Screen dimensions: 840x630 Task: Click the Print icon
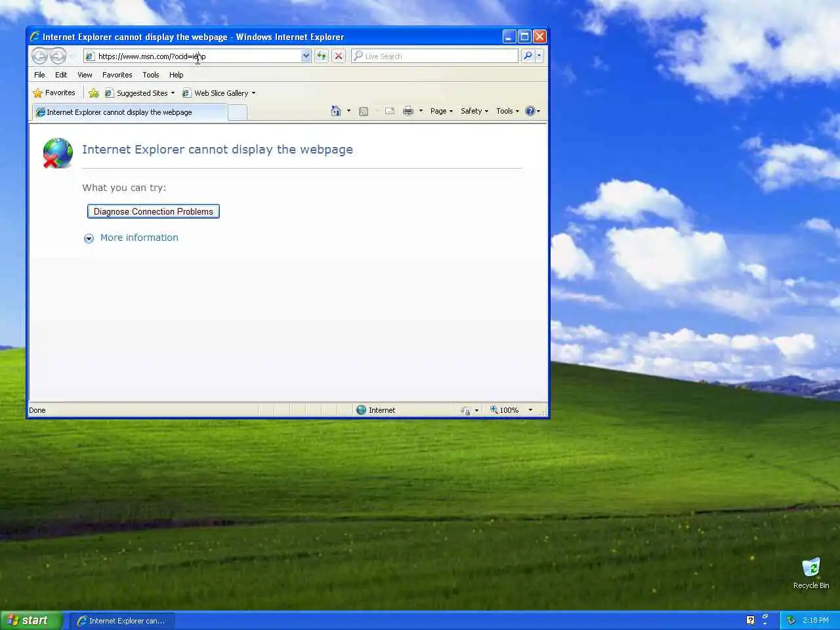pos(408,111)
